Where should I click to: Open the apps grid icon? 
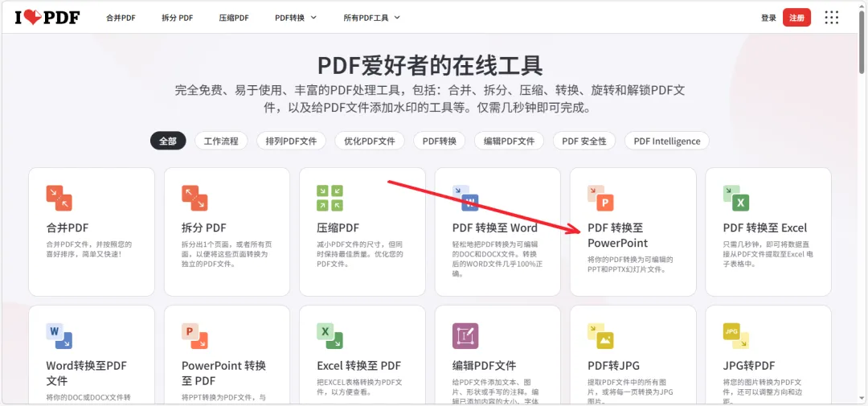(x=832, y=18)
